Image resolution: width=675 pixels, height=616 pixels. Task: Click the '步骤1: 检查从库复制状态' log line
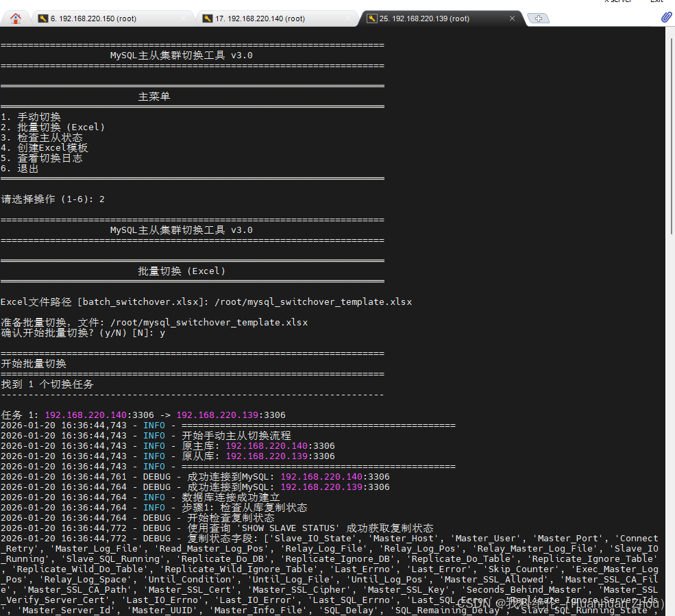tap(154, 508)
